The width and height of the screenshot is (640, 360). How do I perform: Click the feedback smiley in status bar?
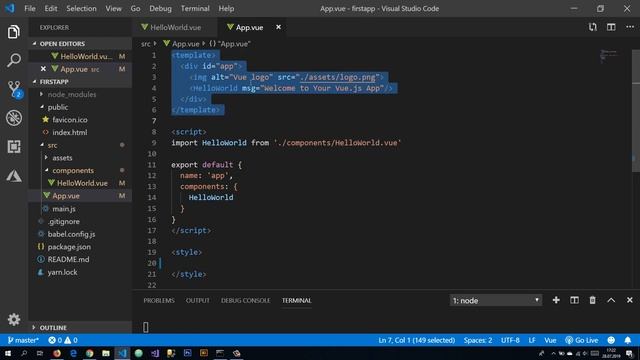point(611,340)
